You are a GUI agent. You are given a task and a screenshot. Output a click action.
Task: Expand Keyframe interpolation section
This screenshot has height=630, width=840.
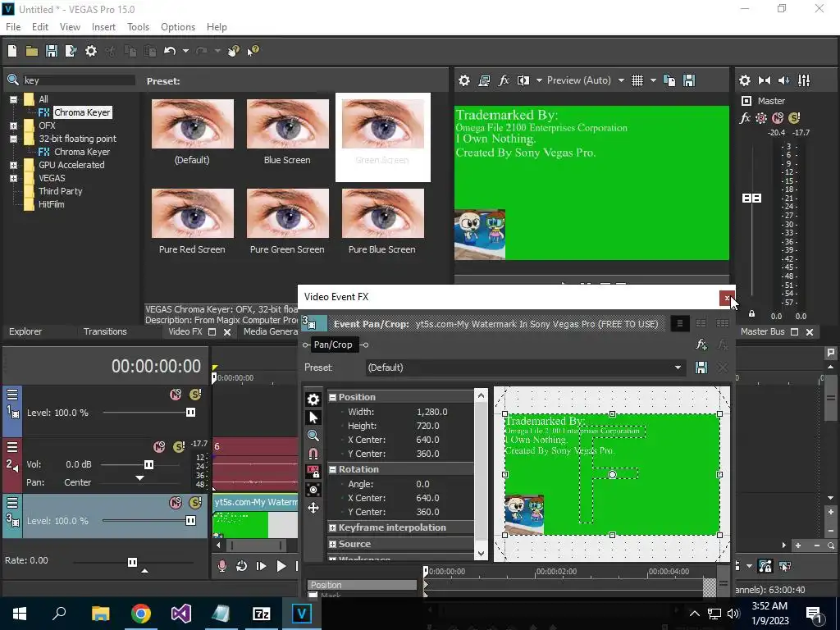pos(333,527)
